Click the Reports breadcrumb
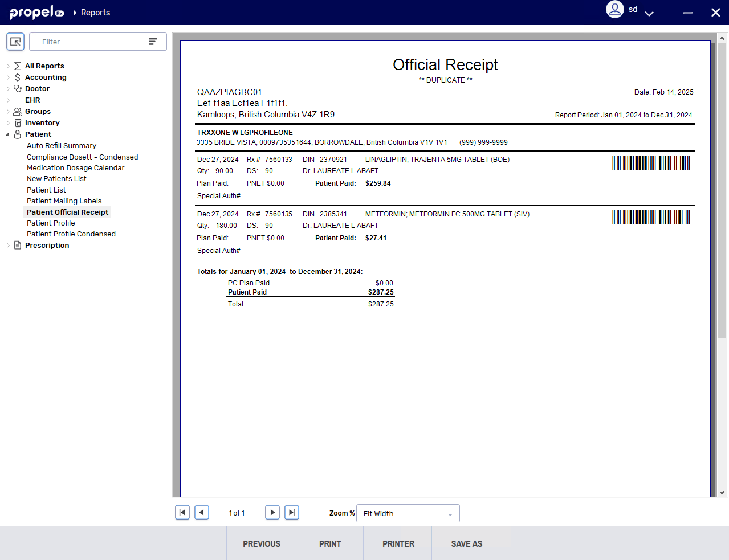The width and height of the screenshot is (729, 560). (x=95, y=13)
